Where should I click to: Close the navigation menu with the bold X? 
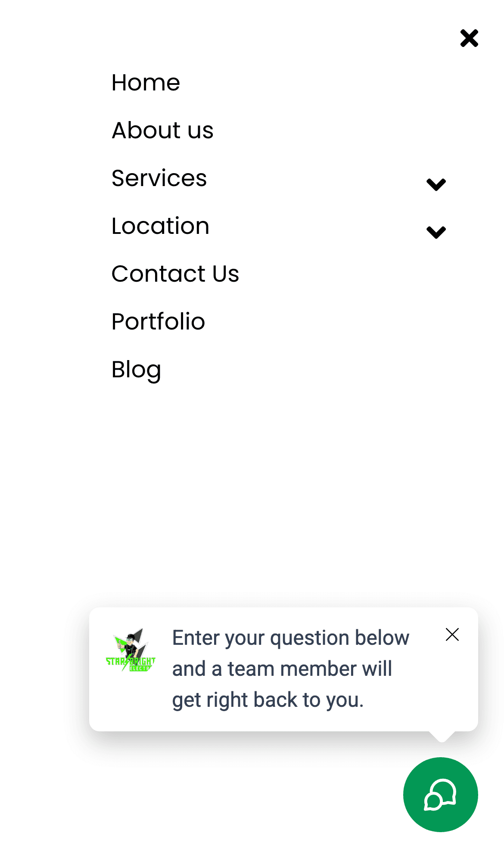click(469, 38)
